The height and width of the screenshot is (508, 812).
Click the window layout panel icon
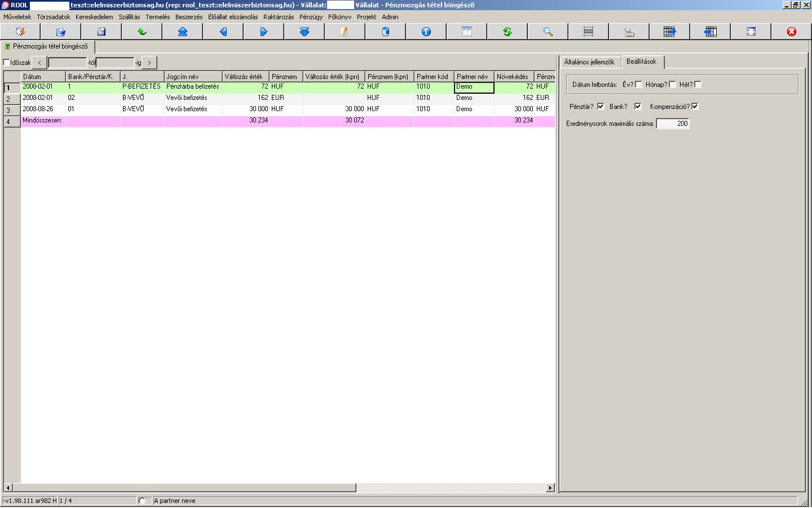tap(467, 32)
